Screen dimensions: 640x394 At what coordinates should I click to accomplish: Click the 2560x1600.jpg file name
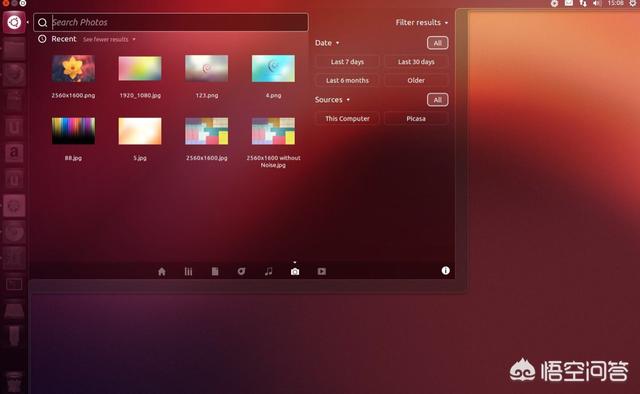(x=207, y=158)
